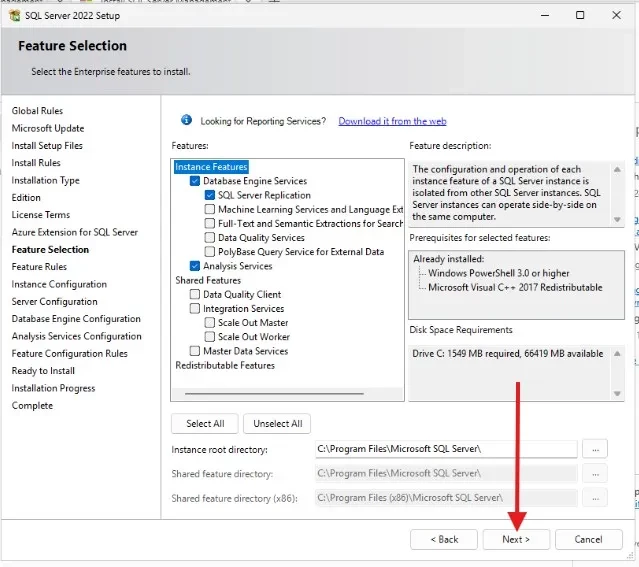The width and height of the screenshot is (639, 567).
Task: Open the License Terms step
Action: 41,215
